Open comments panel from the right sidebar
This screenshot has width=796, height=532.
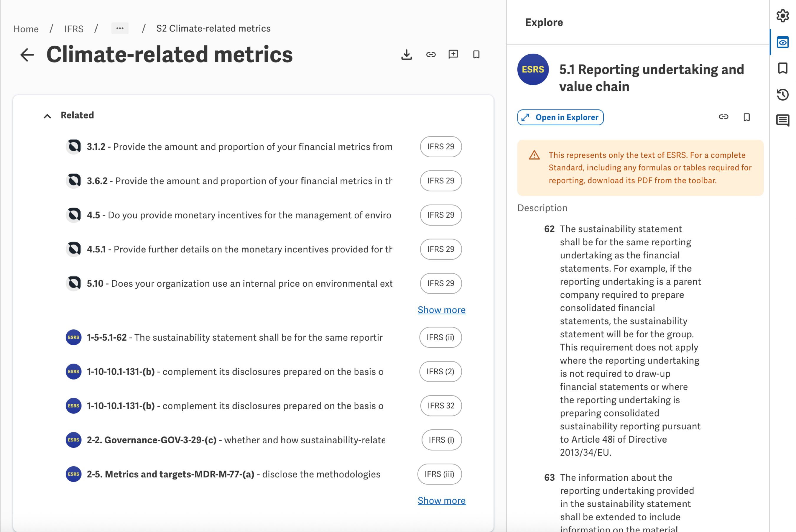click(x=782, y=120)
